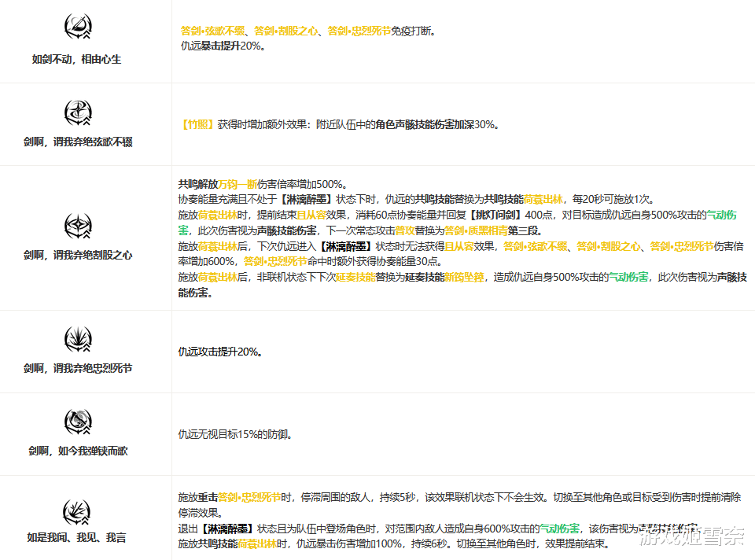Image resolution: width=755 pixels, height=560 pixels.
Task: Click 荷蓑出林 link after 施放共鸣技能
Action: click(257, 544)
